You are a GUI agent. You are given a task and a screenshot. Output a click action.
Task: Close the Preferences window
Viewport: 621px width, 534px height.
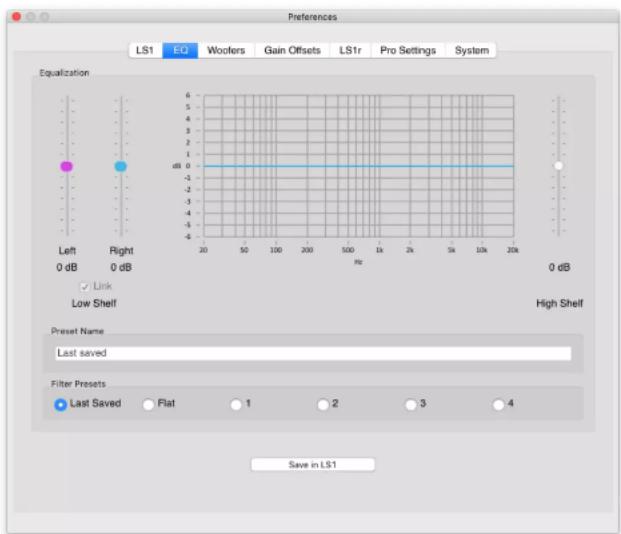tap(17, 17)
